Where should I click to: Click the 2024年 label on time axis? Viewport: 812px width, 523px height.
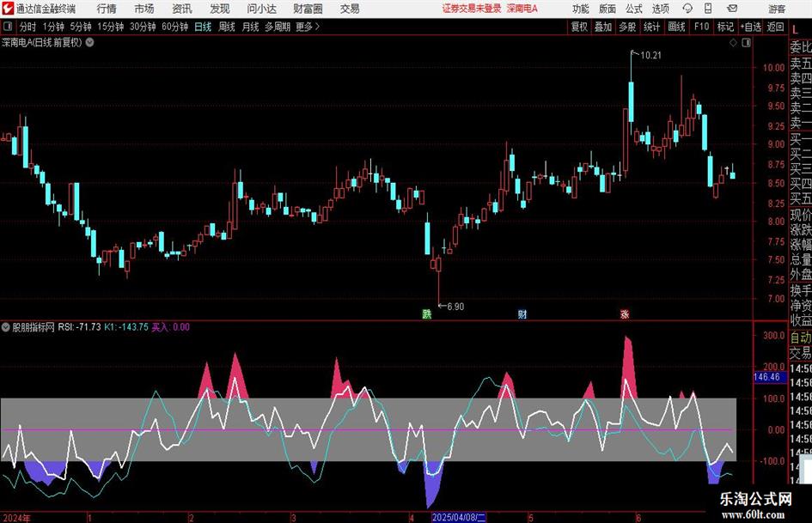coord(17,518)
